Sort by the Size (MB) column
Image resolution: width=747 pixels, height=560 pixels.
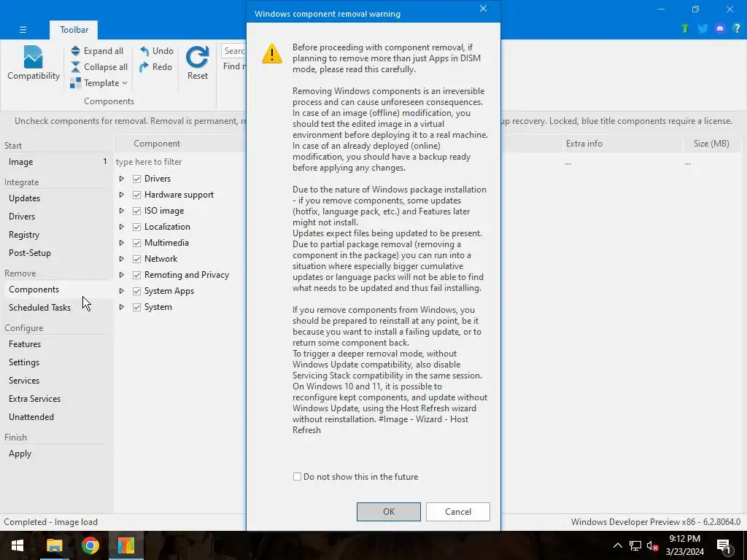tap(711, 144)
